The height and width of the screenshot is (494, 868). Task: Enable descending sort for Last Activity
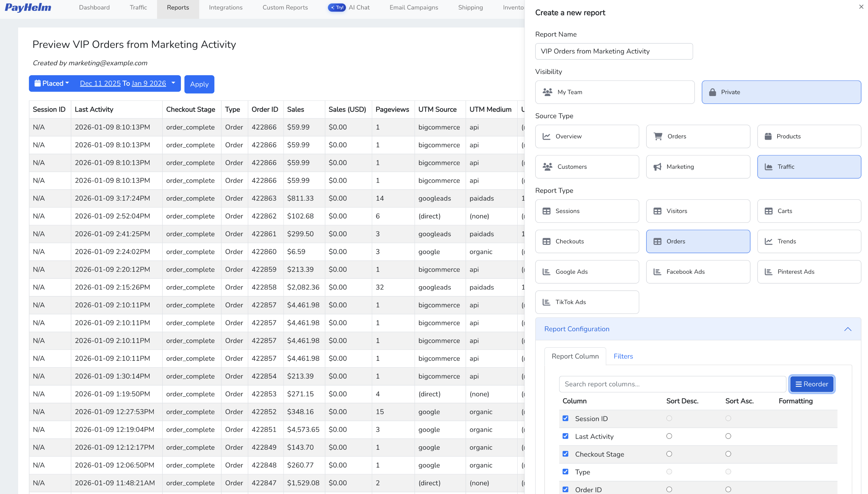(x=669, y=436)
